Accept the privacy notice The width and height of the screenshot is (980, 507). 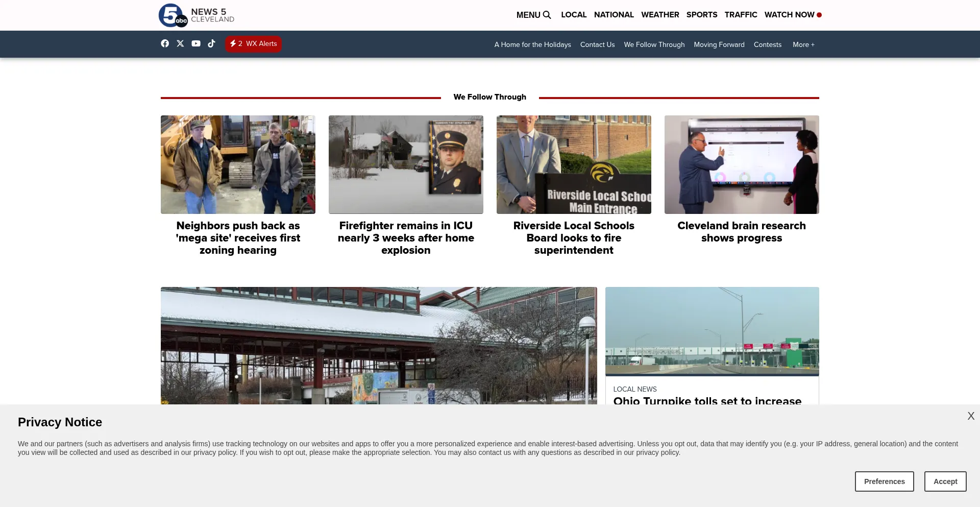945,481
